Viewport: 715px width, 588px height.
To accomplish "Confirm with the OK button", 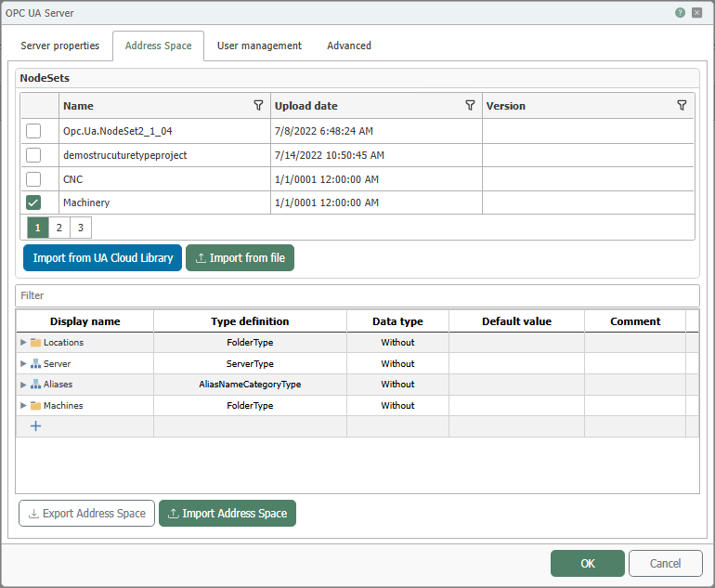I will pos(587,563).
